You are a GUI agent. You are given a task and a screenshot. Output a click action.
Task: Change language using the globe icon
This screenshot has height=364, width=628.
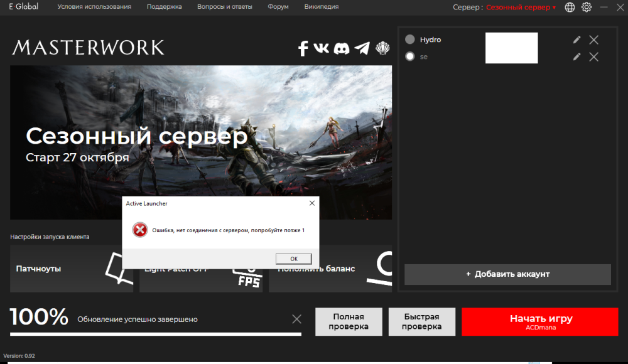pos(569,7)
